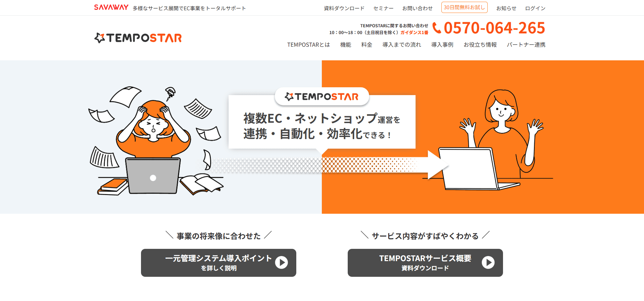Select the 導入までの流れ menu item
644x301 pixels.
pyautogui.click(x=402, y=45)
